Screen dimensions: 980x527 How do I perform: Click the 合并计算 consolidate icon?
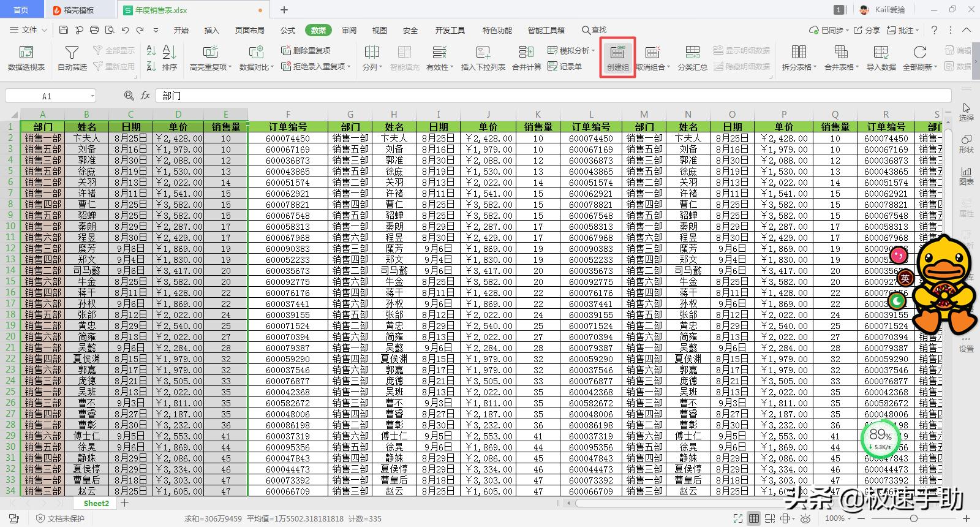click(526, 52)
